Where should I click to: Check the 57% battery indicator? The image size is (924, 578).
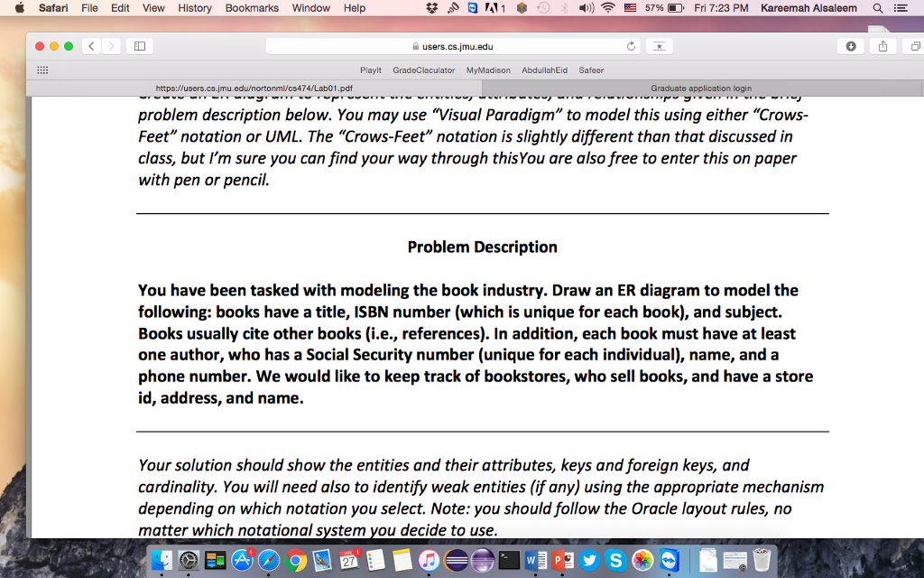(652, 8)
